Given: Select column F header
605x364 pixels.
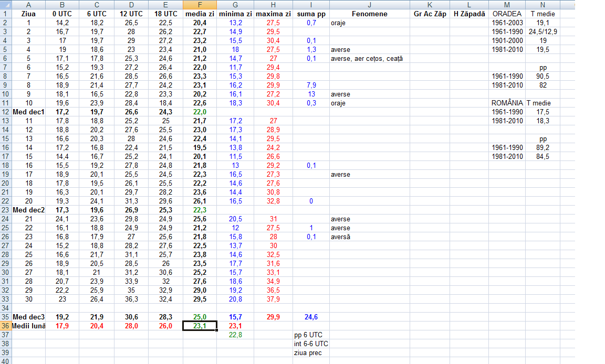Looking at the screenshot, I should (200, 5).
